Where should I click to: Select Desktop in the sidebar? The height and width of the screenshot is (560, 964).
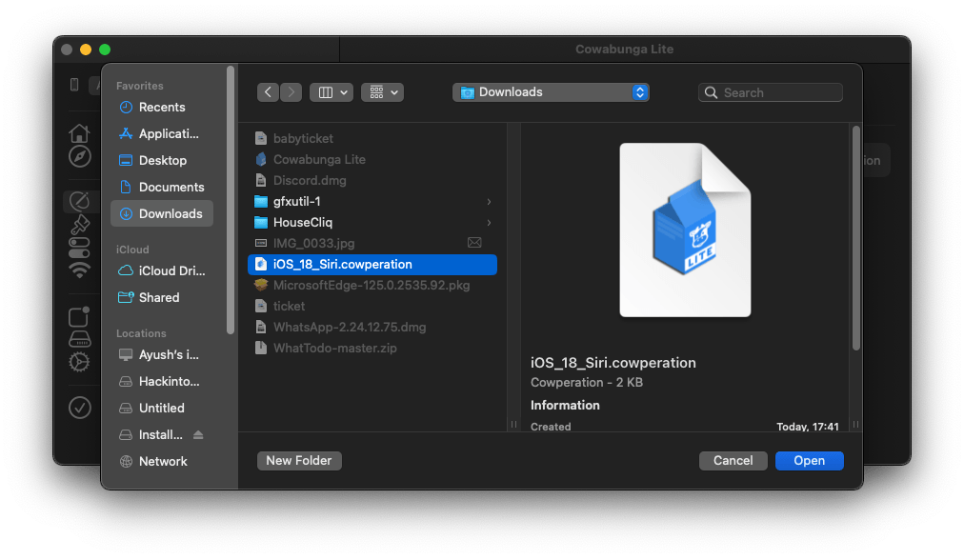(162, 160)
